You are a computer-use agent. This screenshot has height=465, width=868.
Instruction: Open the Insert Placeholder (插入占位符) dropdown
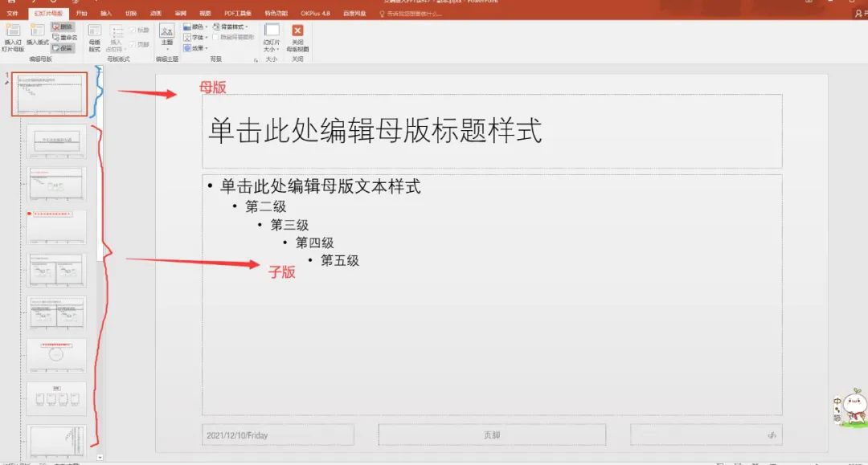[x=116, y=38]
